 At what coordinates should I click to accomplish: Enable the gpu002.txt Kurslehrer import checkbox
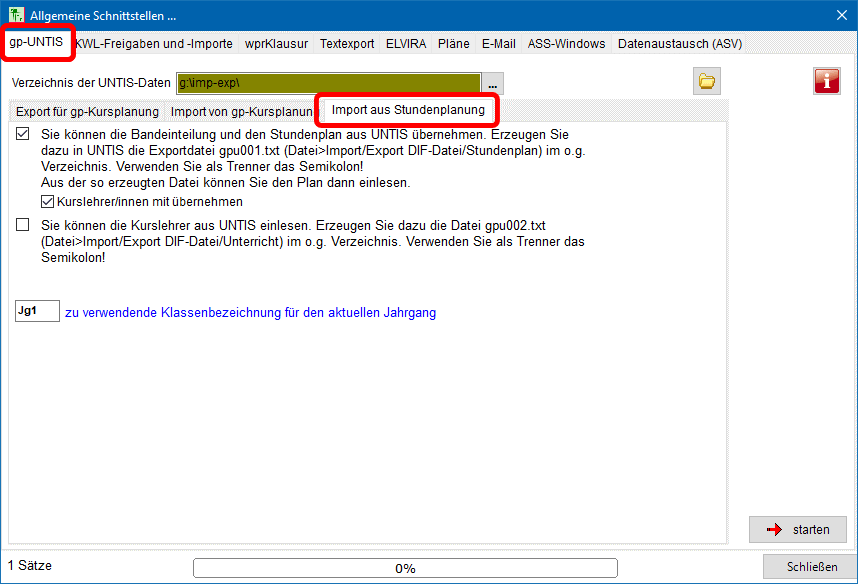[x=23, y=226]
